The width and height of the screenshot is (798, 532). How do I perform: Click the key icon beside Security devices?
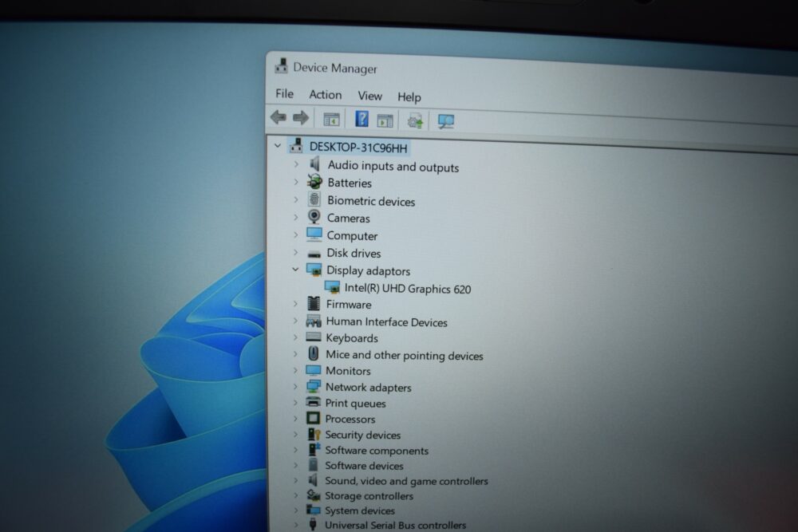pyautogui.click(x=314, y=434)
